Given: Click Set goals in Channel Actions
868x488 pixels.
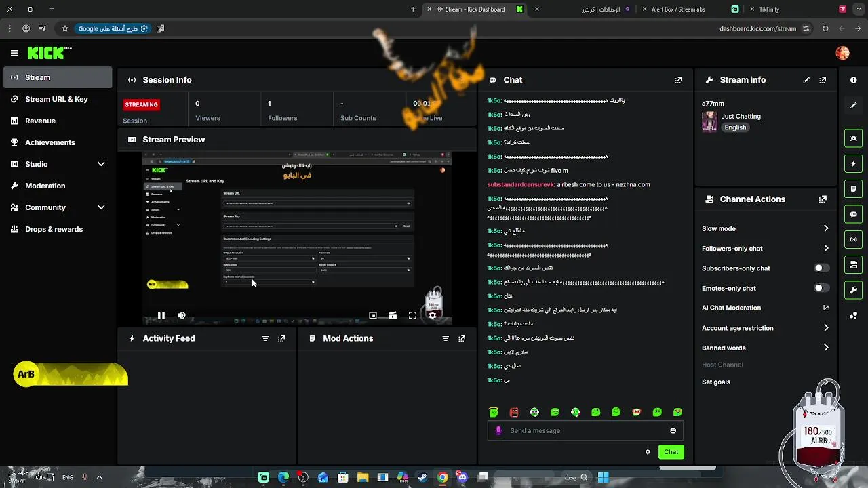Looking at the screenshot, I should click(x=716, y=382).
